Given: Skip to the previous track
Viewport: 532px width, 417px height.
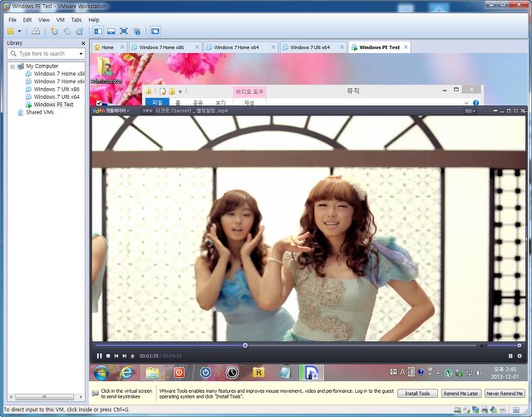Looking at the screenshot, I should pyautogui.click(x=116, y=356).
